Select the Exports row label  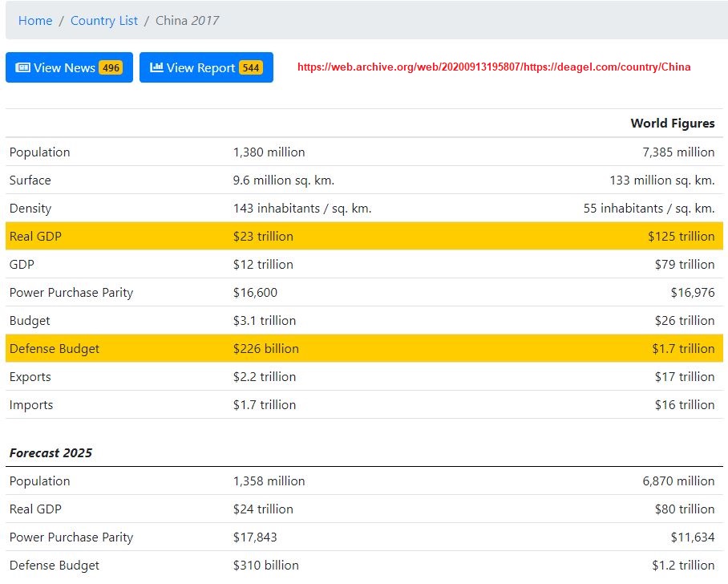click(x=30, y=377)
